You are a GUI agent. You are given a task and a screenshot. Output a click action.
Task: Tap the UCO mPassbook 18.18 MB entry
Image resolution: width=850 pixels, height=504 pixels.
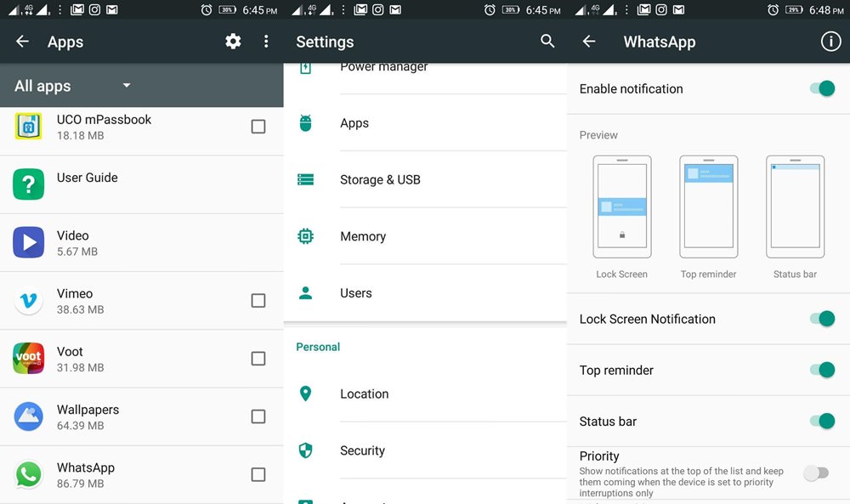pos(141,129)
